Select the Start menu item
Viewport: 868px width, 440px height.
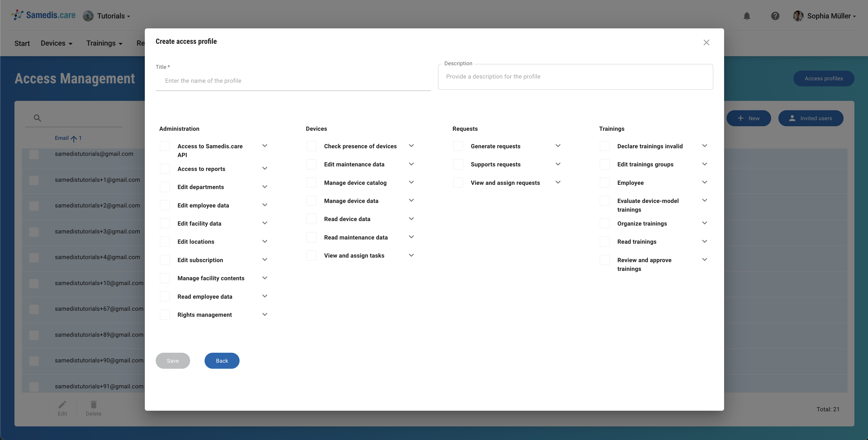tap(22, 43)
